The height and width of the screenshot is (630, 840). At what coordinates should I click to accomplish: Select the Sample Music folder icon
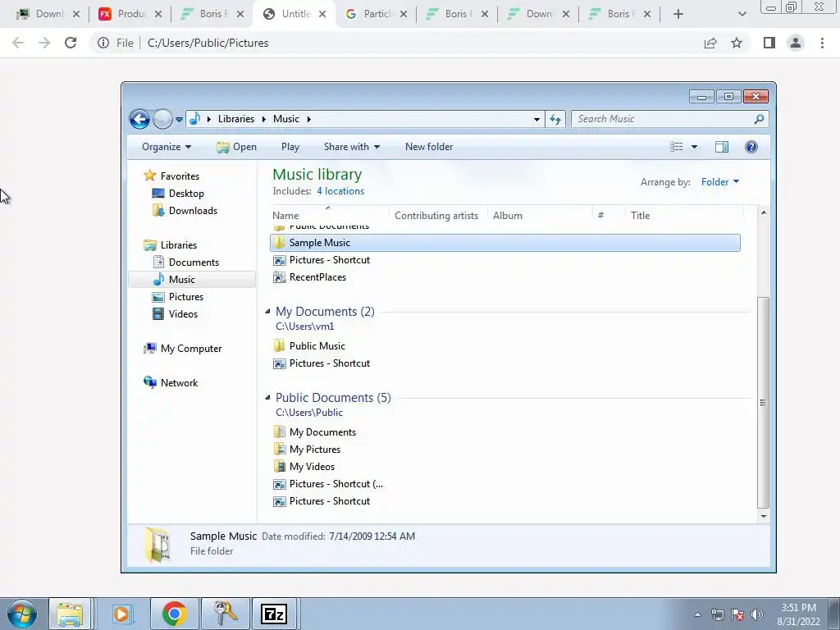click(279, 243)
